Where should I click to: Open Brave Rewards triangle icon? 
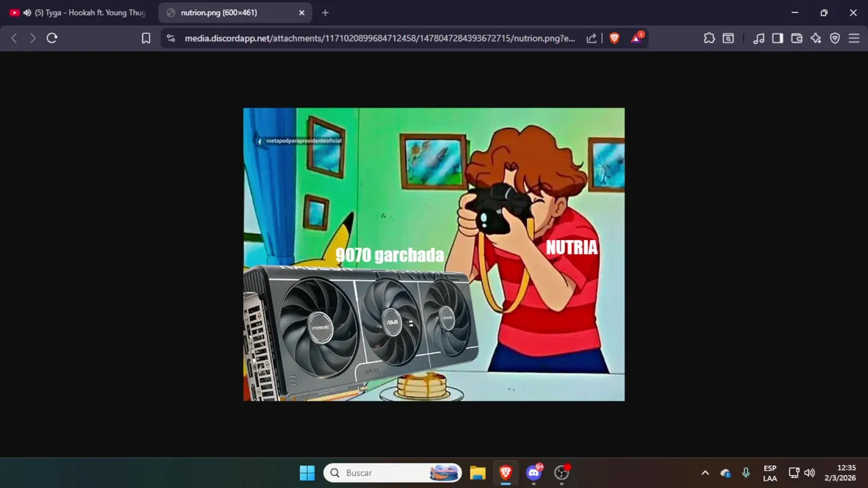coord(636,38)
